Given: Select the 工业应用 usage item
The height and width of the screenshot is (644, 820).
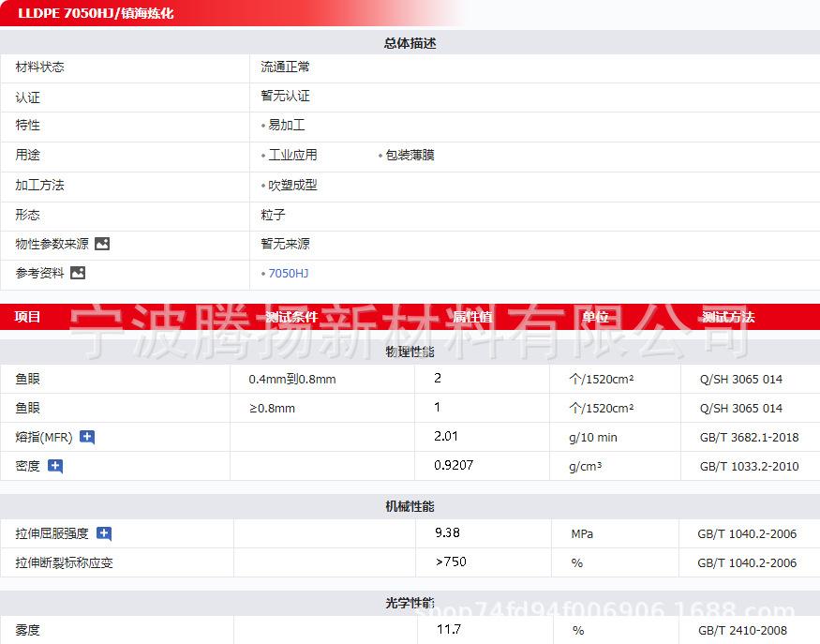Looking at the screenshot, I should [x=292, y=155].
